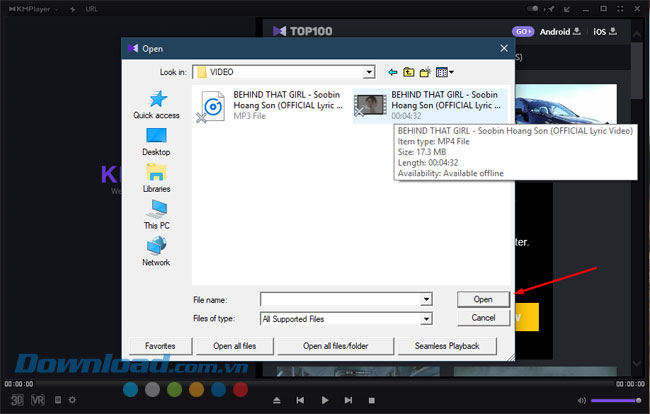Click the Stop button
The height and width of the screenshot is (414, 650).
tap(372, 400)
